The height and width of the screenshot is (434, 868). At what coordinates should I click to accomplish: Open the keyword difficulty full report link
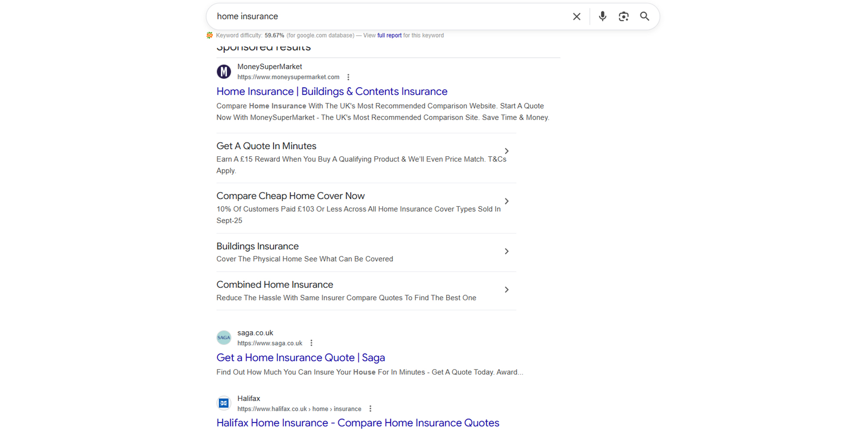(x=389, y=36)
